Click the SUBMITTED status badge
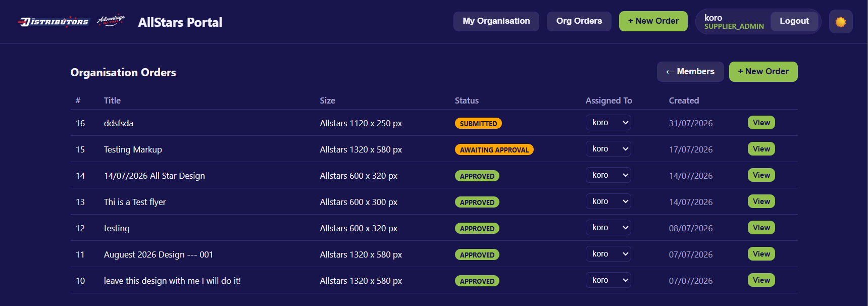Image resolution: width=868 pixels, height=306 pixels. coord(478,124)
